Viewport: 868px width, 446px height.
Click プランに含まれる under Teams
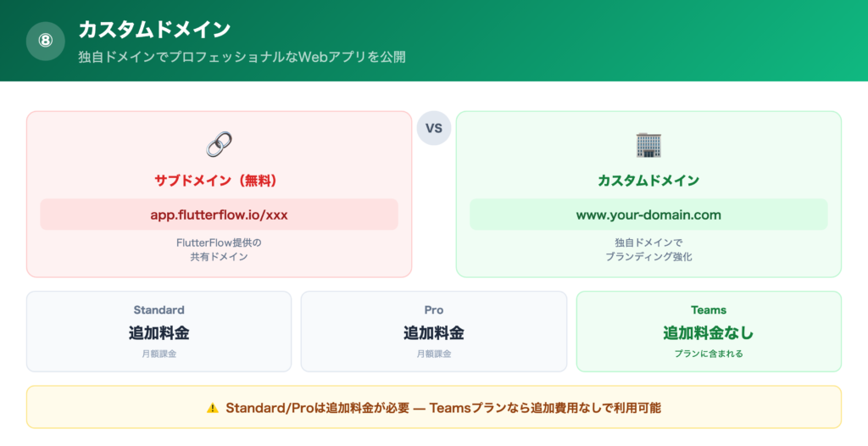point(709,354)
